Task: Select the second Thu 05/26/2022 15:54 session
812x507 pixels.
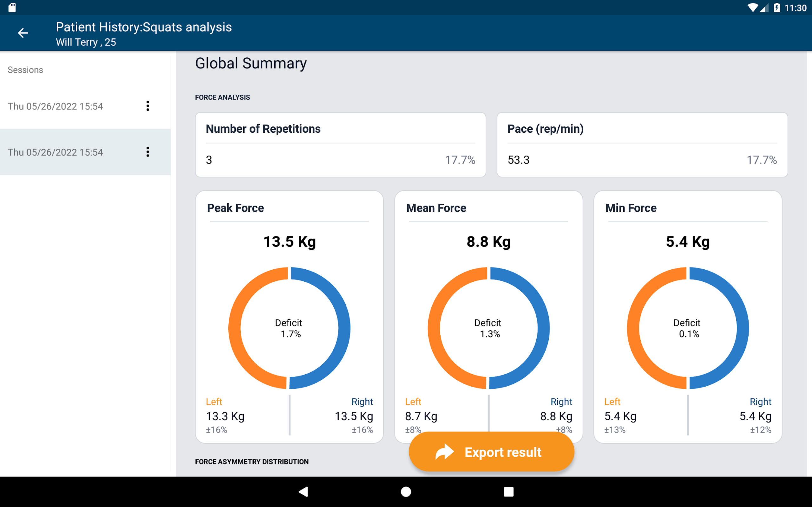Action: (56, 152)
